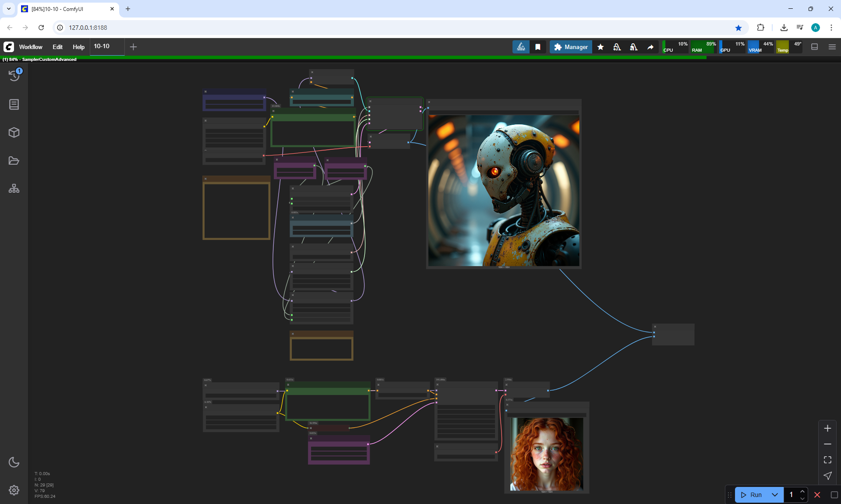Open the Workflow menu
The image size is (841, 504).
click(31, 47)
